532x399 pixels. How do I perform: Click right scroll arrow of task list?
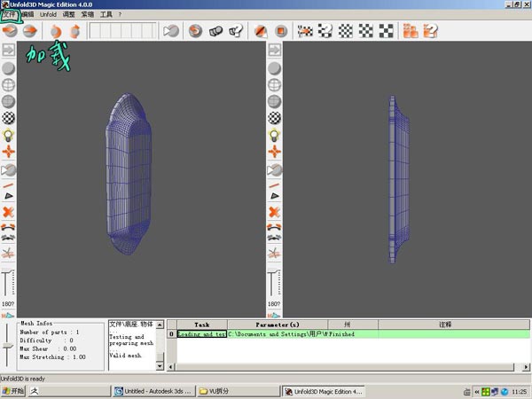point(526,367)
